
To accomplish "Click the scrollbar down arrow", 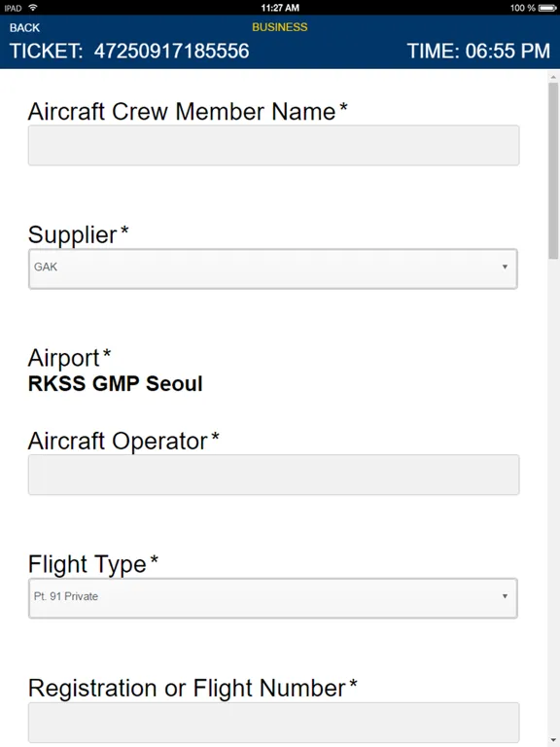I will (553, 741).
